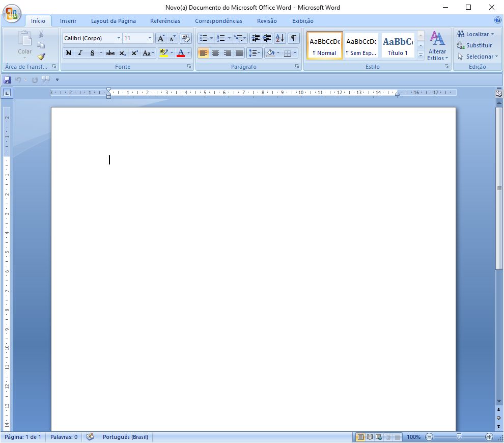The image size is (504, 443).
Task: Open the Revisão tab
Action: pyautogui.click(x=267, y=21)
